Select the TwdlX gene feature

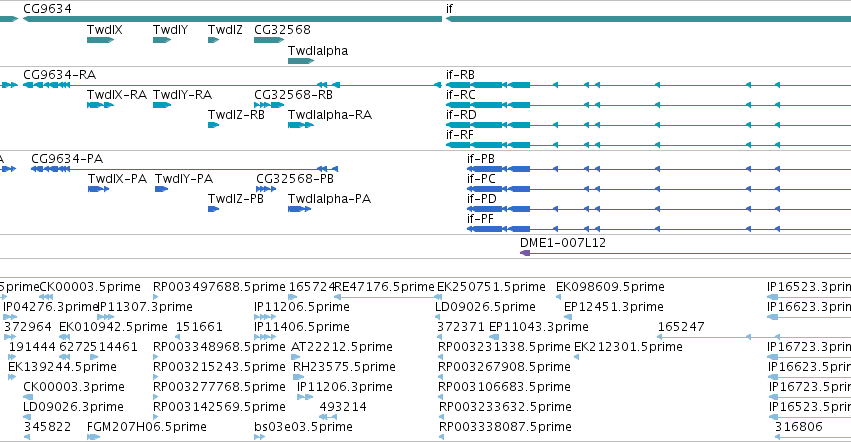tap(100, 40)
